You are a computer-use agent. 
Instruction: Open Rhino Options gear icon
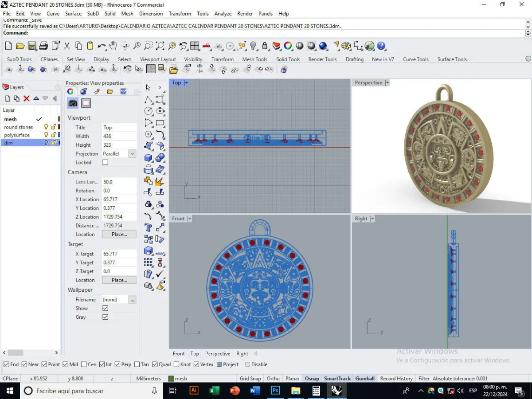pos(346,46)
